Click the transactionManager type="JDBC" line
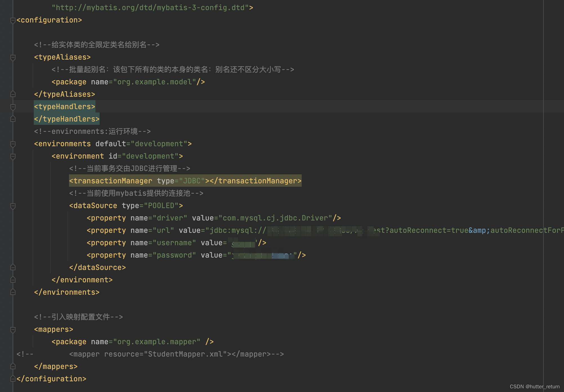Screen dimensions: 564x392 pos(185,181)
